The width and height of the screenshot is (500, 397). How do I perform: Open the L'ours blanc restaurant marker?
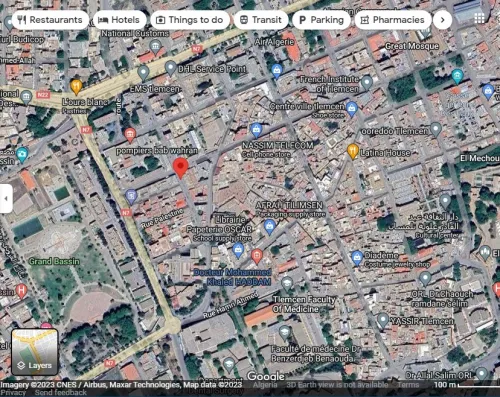point(76,86)
